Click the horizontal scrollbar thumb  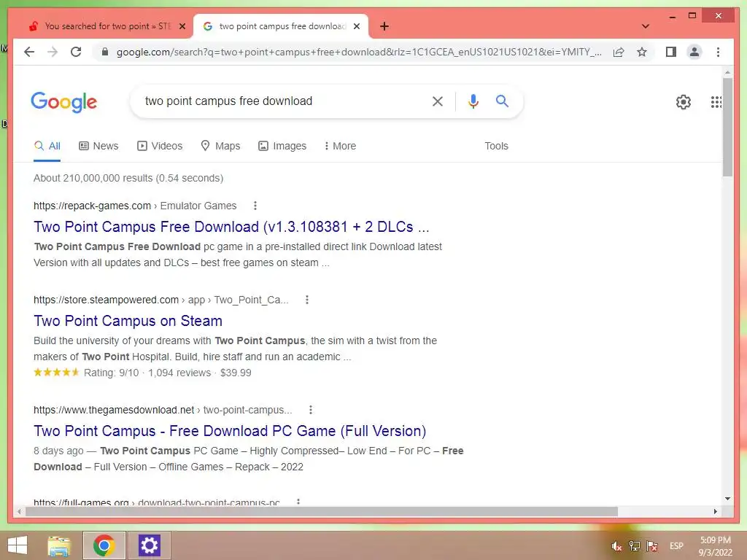point(322,511)
